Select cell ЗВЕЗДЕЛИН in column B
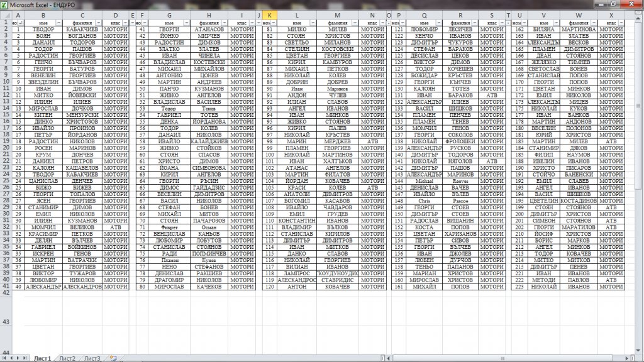The height and width of the screenshot is (362, 644). 43,82
